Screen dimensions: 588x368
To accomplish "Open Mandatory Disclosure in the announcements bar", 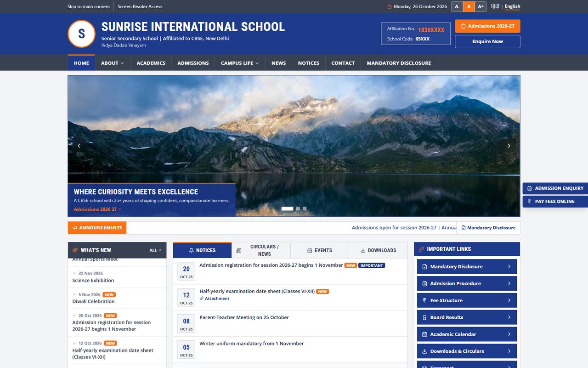I will [x=488, y=228].
